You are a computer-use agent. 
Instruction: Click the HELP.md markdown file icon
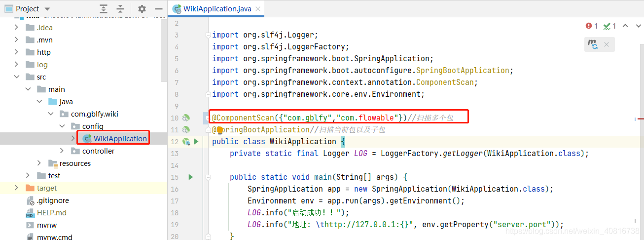tap(30, 213)
